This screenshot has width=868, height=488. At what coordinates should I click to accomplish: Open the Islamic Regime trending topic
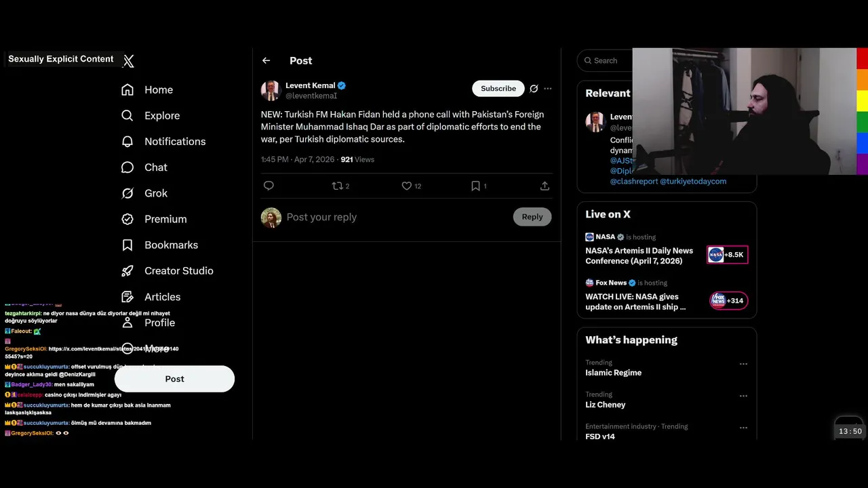point(613,373)
